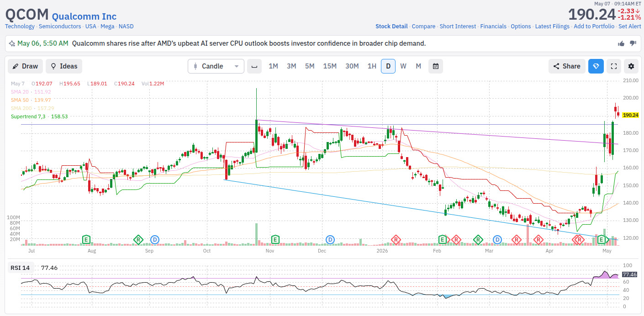Screen dimensions: 644x316
Task: Open the Qualcomm AMD news headline
Action: [249, 43]
